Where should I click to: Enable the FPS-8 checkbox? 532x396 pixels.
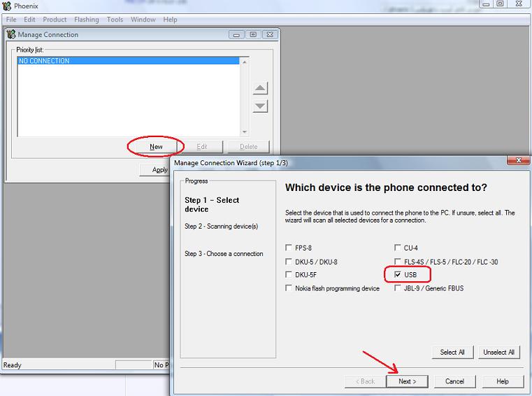pyautogui.click(x=289, y=248)
